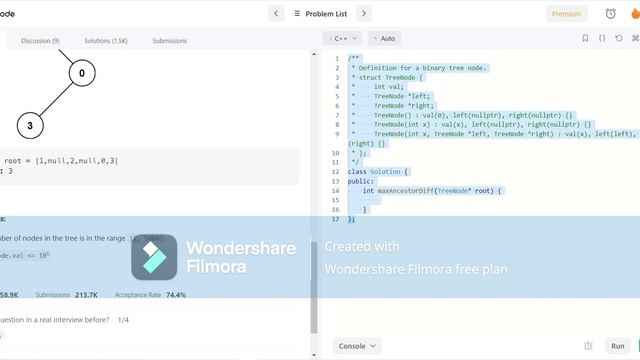Reset code with the revert arrow icon
640x360 pixels.
pyautogui.click(x=619, y=38)
